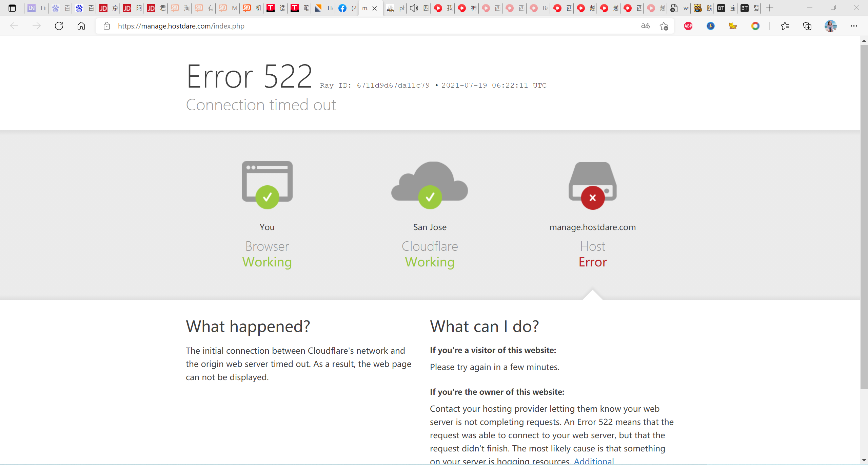This screenshot has height=465, width=868.
Task: Open the Settings and more menu
Action: click(x=854, y=26)
